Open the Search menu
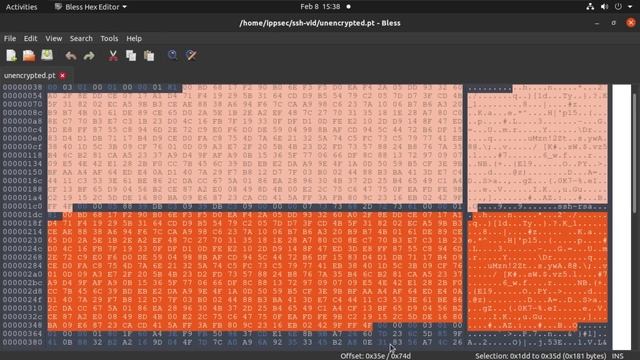640x360 pixels. pos(81,38)
